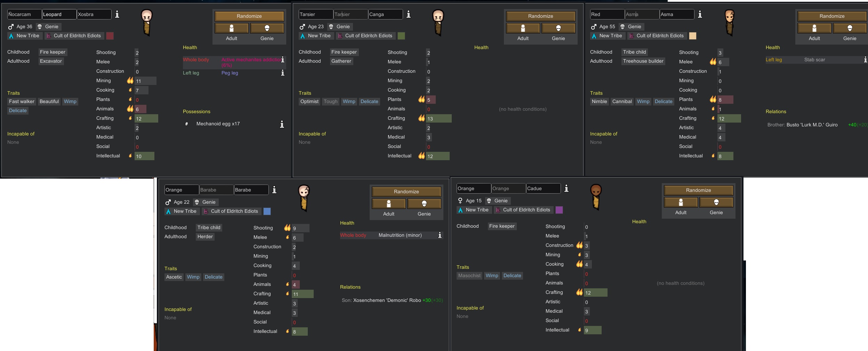The image size is (868, 351).
Task: Open Adult life stage selector for Orange Cadue
Action: tap(681, 202)
